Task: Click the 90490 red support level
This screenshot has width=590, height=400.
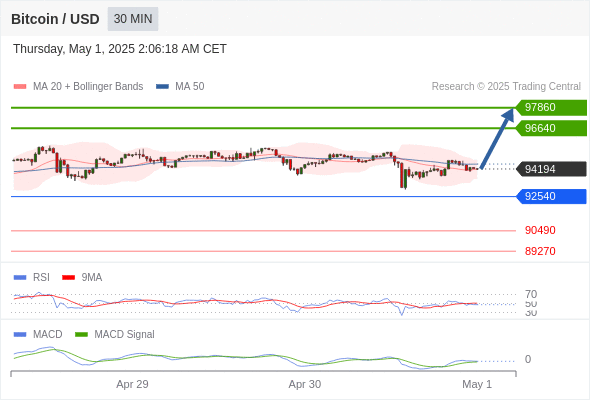Action: pyautogui.click(x=540, y=230)
